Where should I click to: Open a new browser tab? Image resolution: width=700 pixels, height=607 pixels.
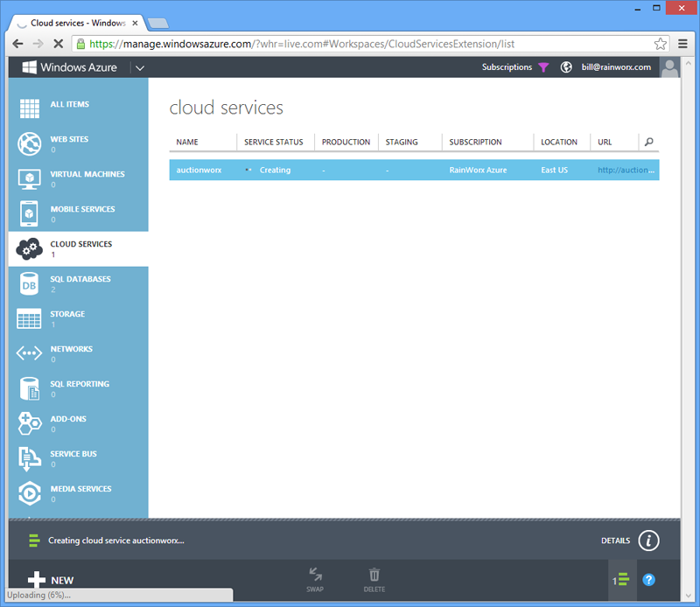pos(158,24)
